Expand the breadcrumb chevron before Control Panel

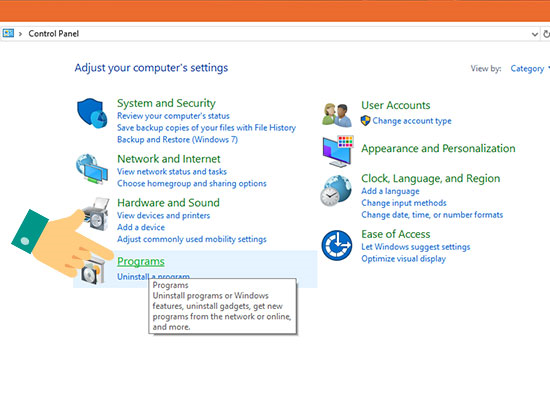(21, 34)
